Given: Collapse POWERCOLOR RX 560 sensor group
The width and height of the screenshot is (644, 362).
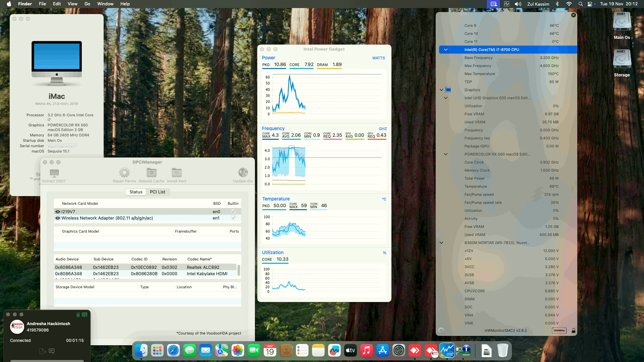Looking at the screenshot, I should [x=446, y=154].
